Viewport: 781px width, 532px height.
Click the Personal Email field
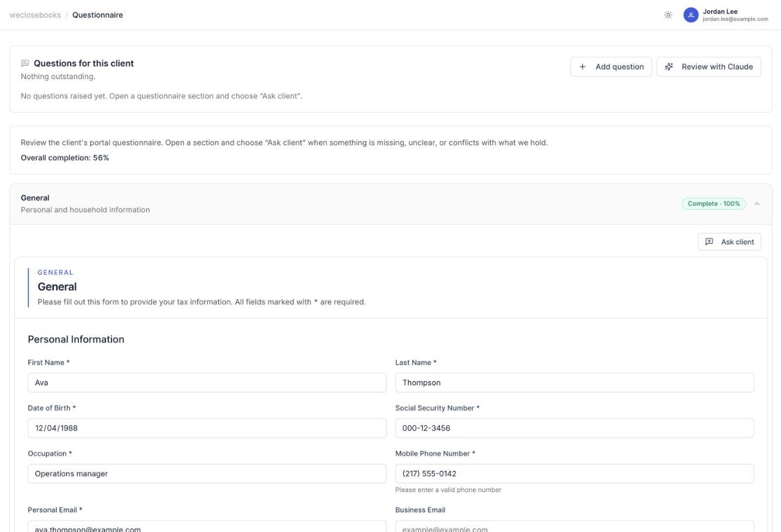click(x=207, y=527)
